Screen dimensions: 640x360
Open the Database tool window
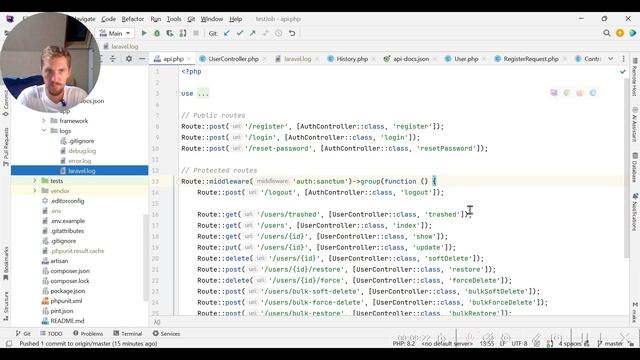pyautogui.click(x=635, y=167)
